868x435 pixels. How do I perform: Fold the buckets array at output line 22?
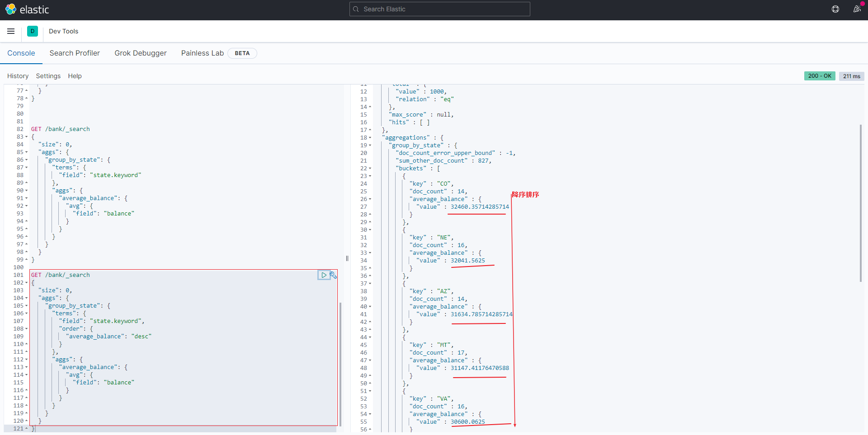point(370,168)
